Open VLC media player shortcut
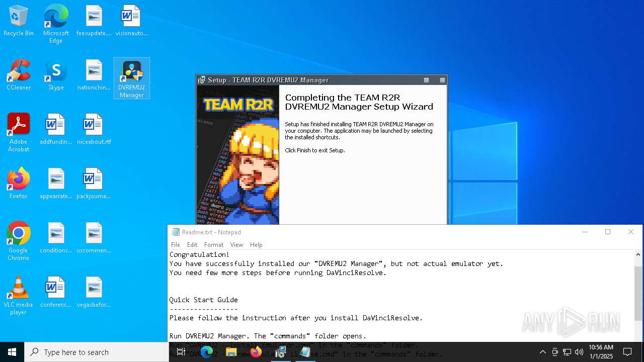This screenshot has height=362, width=644. pyautogui.click(x=19, y=296)
